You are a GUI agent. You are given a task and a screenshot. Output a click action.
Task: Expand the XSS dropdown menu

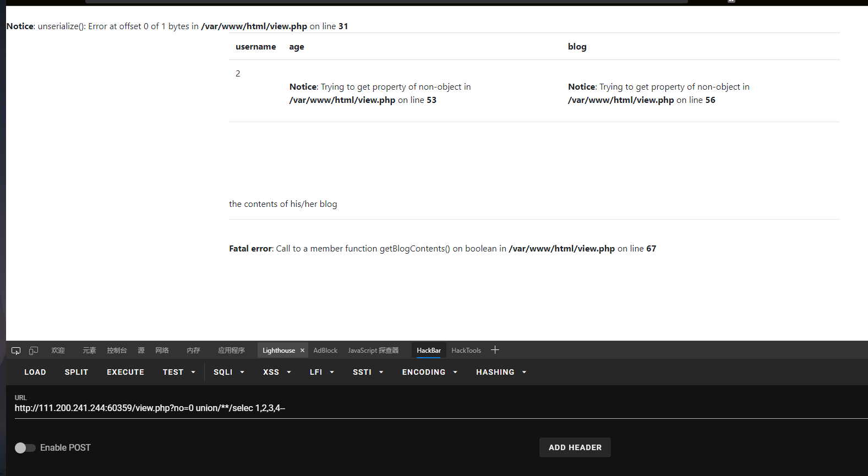pyautogui.click(x=277, y=372)
